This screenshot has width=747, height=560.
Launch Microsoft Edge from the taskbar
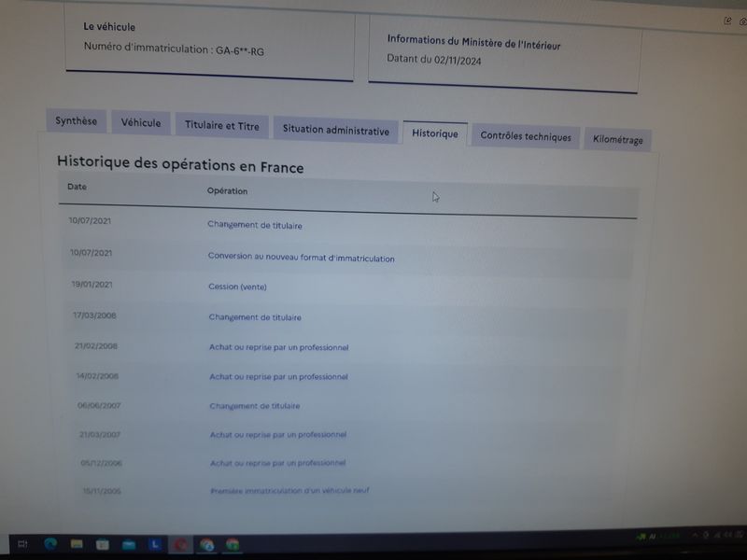pos(50,543)
